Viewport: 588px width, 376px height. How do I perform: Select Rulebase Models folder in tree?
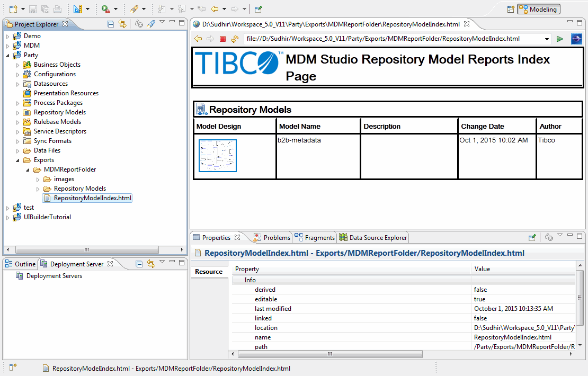coord(57,121)
